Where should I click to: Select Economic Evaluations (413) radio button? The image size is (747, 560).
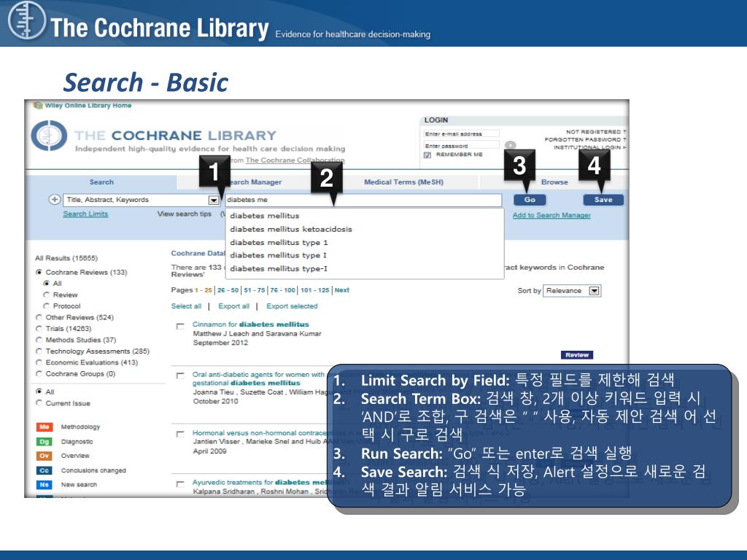coord(39,362)
